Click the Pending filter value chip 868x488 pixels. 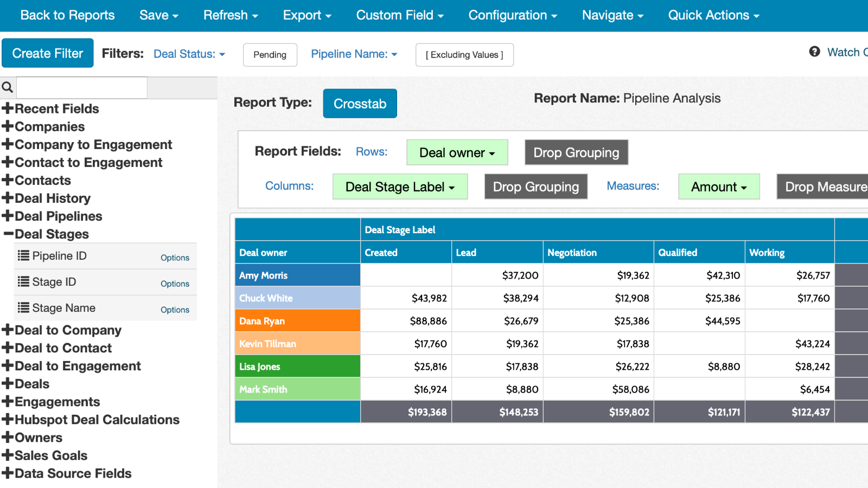(270, 55)
